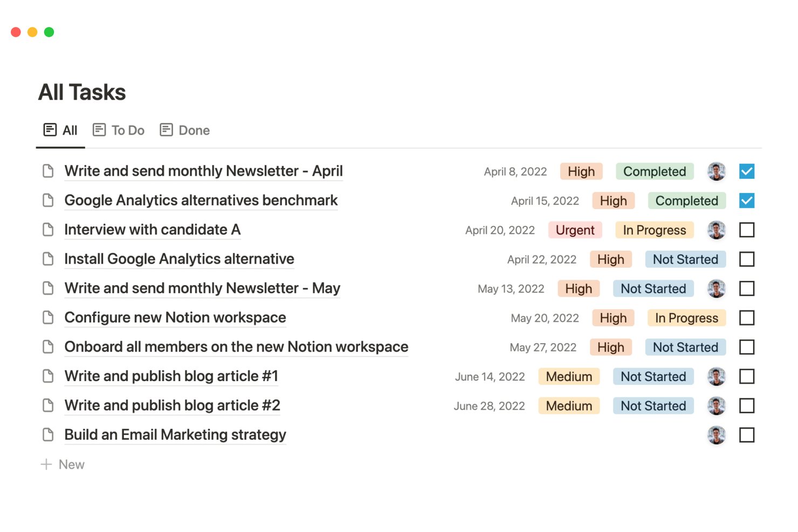Check the blog article #2 checkbox
Screen dimensions: 798x532
click(747, 406)
